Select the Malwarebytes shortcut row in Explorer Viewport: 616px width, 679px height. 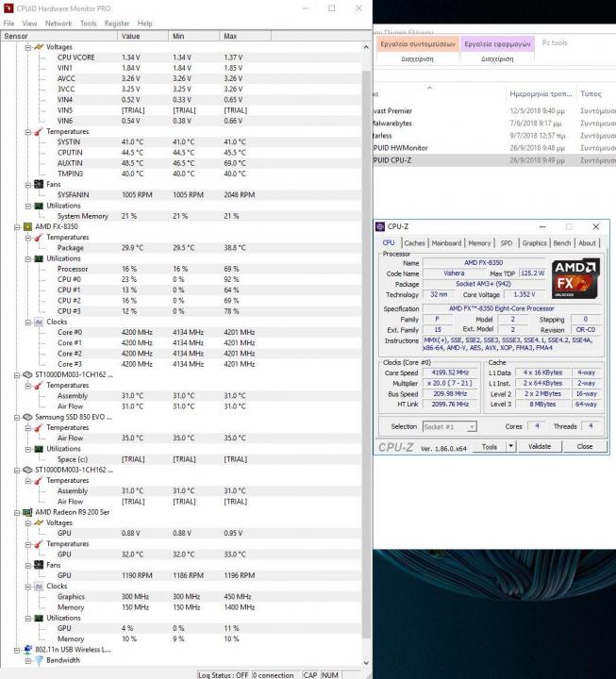494,124
